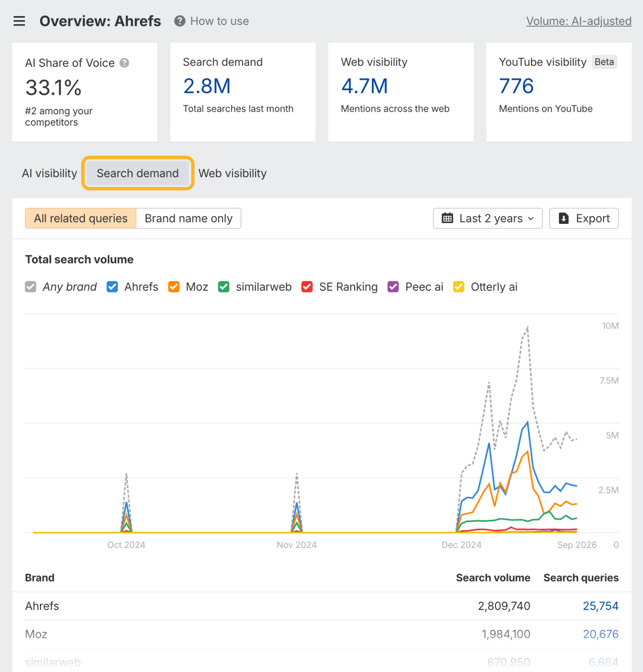
Task: Click the Export button
Action: (x=584, y=218)
